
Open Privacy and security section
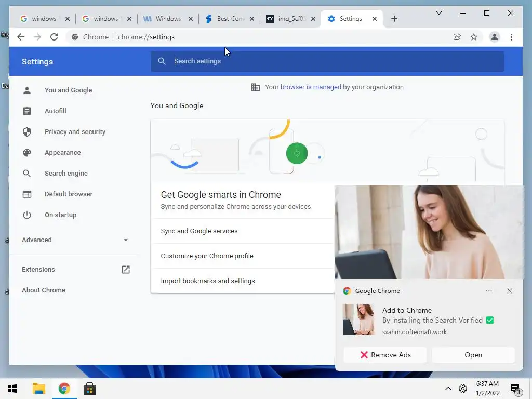75,131
